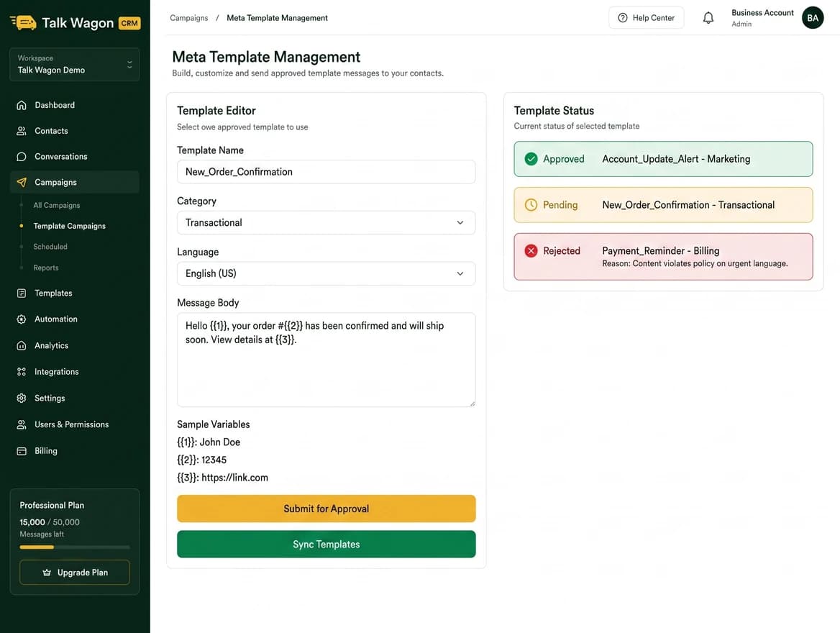The width and height of the screenshot is (840, 633).
Task: Click the sample variable '{{2}}: 12345'
Action: pyautogui.click(x=202, y=460)
